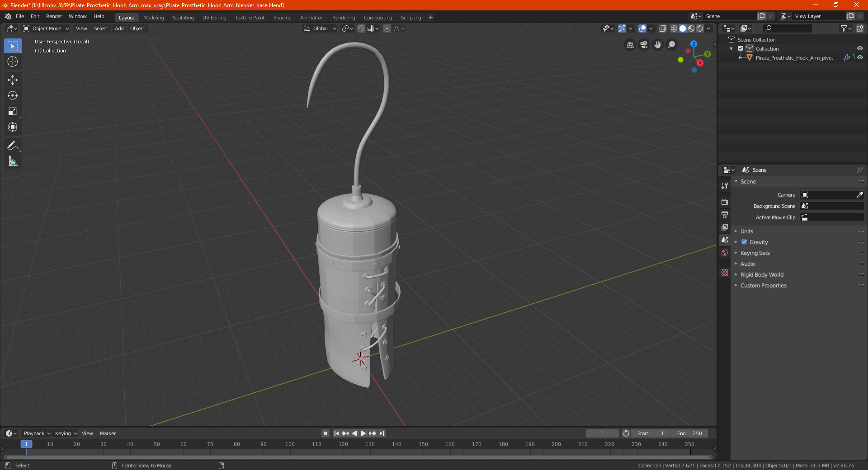Toggle proportional editing
The width and height of the screenshot is (868, 470).
click(x=387, y=28)
